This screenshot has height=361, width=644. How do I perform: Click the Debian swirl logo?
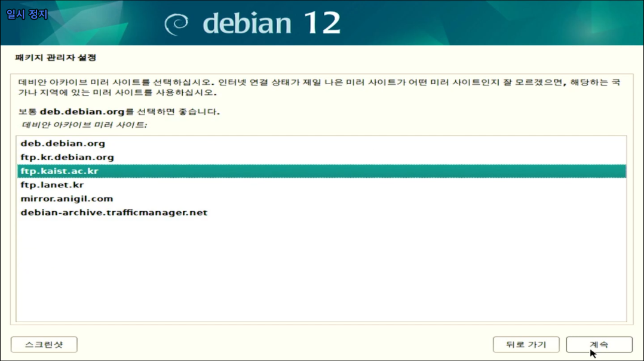coord(177,24)
